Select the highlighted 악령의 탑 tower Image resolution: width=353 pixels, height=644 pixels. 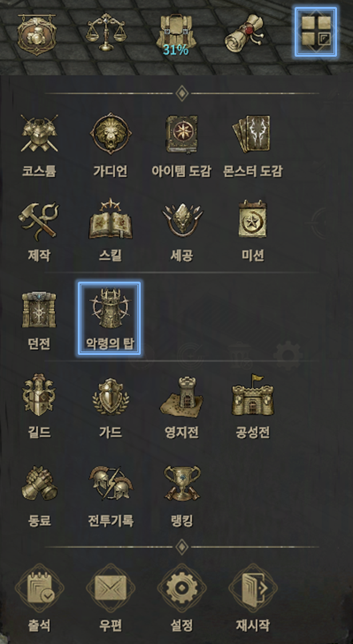(x=110, y=318)
